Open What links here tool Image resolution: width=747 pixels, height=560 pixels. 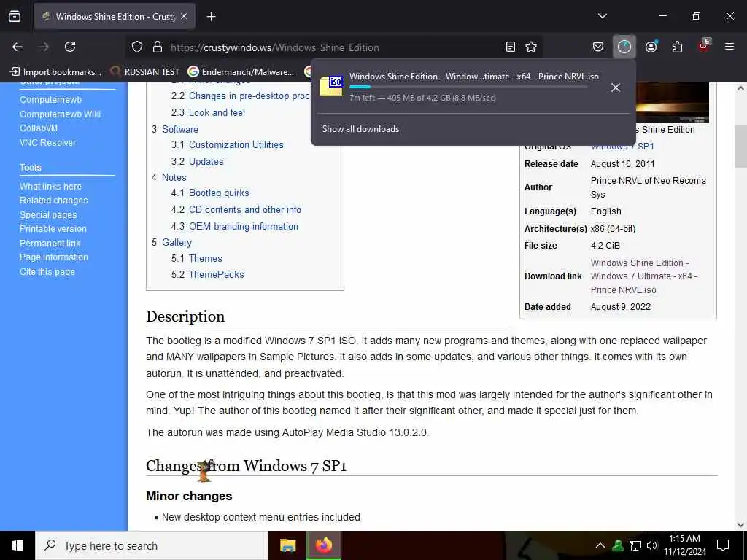click(x=50, y=186)
